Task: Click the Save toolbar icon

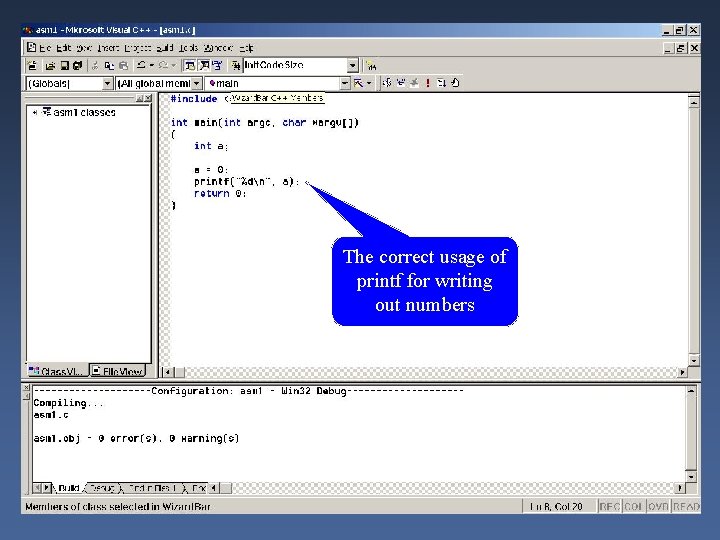Action: [x=65, y=66]
